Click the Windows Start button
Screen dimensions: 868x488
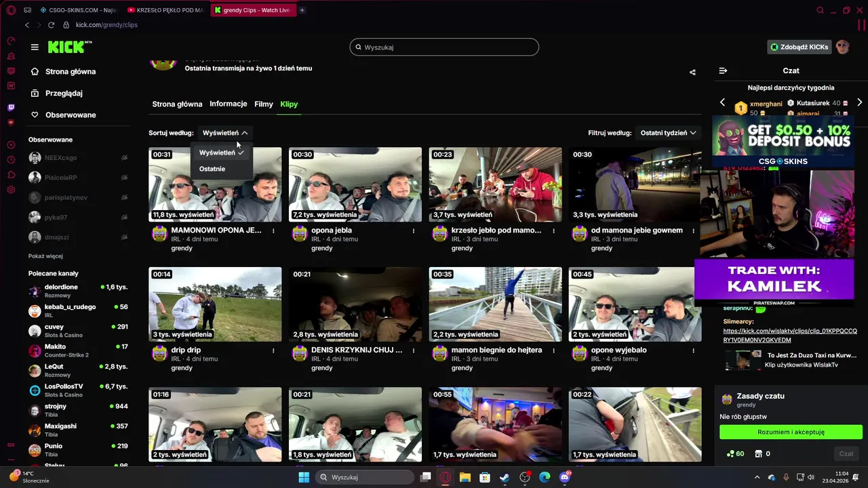pos(304,477)
